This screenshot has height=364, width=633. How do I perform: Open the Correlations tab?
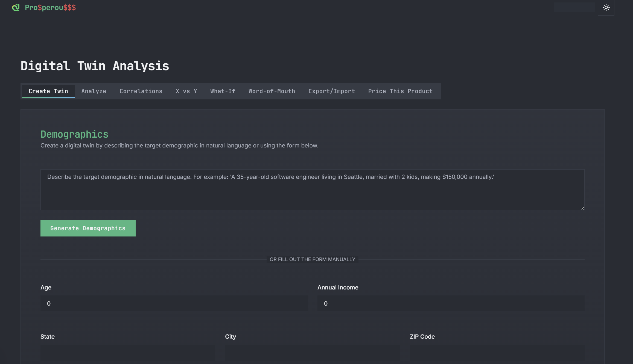141,91
